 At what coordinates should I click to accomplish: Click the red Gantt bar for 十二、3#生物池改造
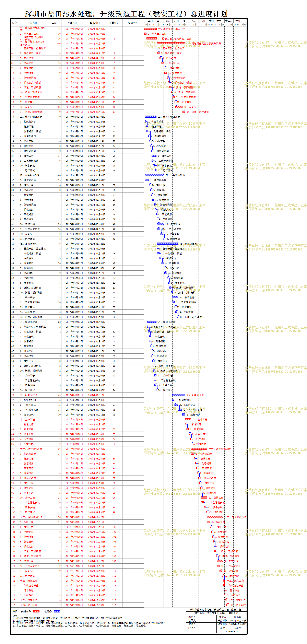point(215,517)
